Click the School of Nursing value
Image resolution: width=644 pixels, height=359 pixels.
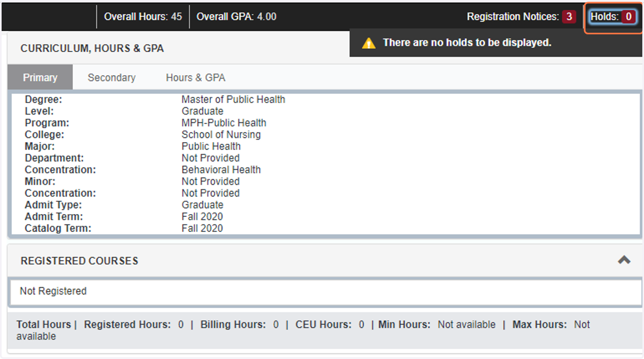click(221, 135)
